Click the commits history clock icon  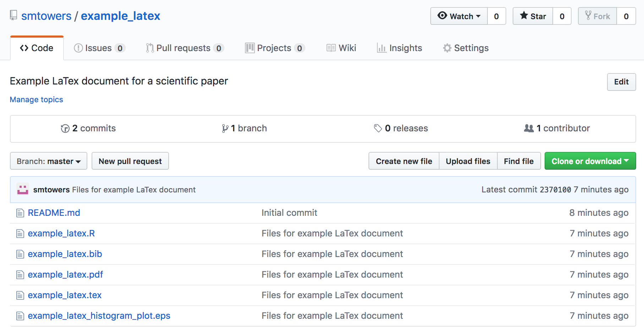tap(65, 129)
